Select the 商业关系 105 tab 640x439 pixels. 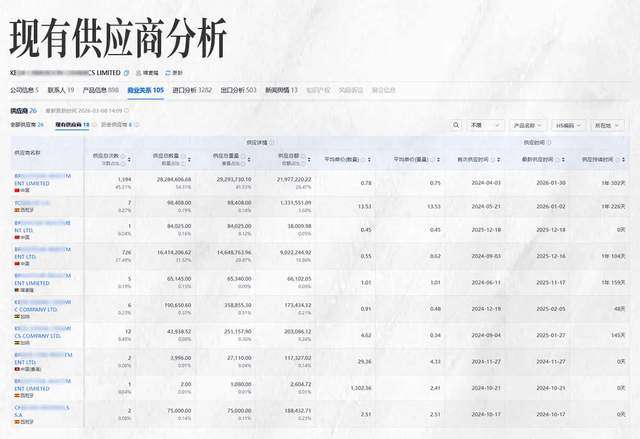pos(145,90)
